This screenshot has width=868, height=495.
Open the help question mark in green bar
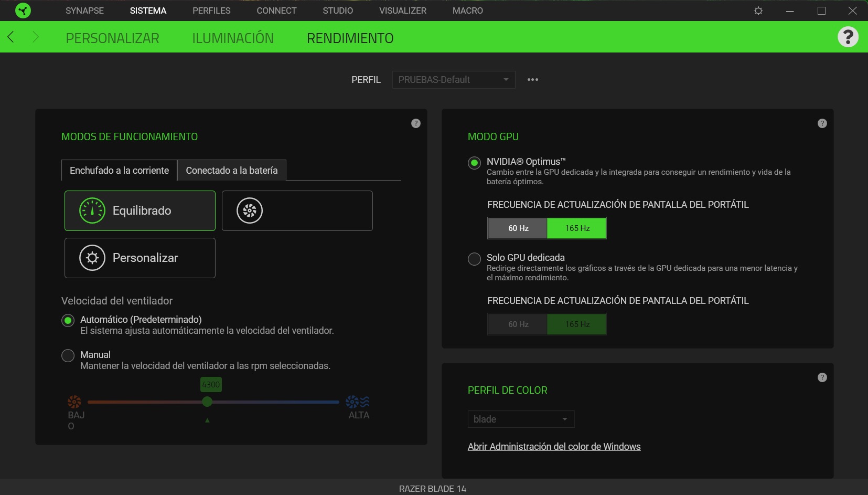(848, 37)
